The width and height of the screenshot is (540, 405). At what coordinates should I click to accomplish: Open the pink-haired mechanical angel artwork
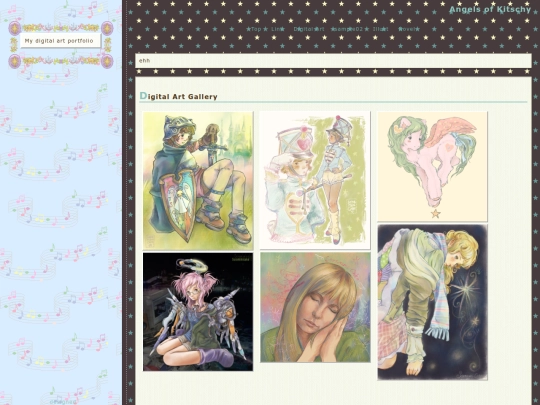tap(198, 312)
